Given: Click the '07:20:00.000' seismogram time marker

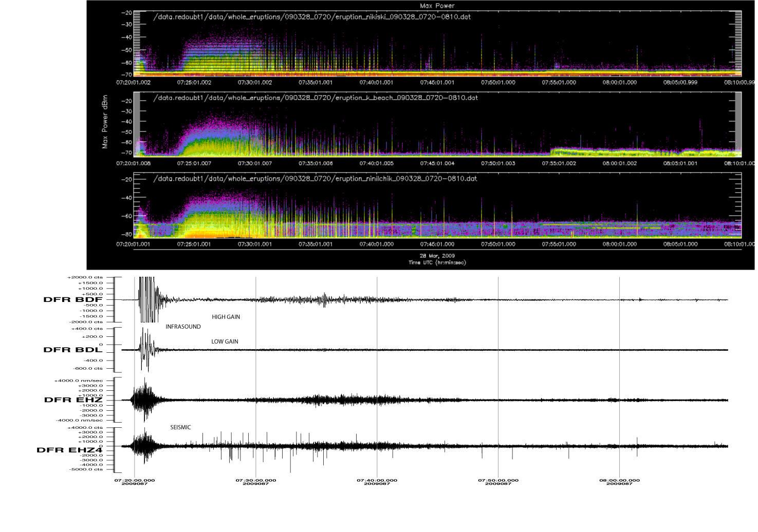Looking at the screenshot, I should pos(135,481).
